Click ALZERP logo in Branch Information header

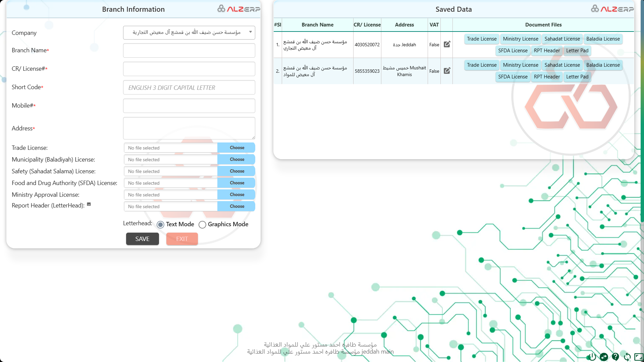click(x=238, y=9)
